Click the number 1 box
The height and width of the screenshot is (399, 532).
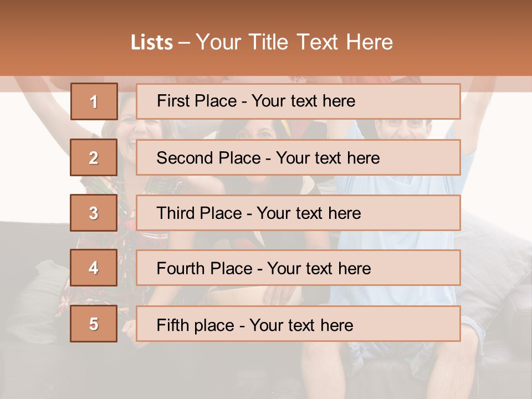[94, 101]
